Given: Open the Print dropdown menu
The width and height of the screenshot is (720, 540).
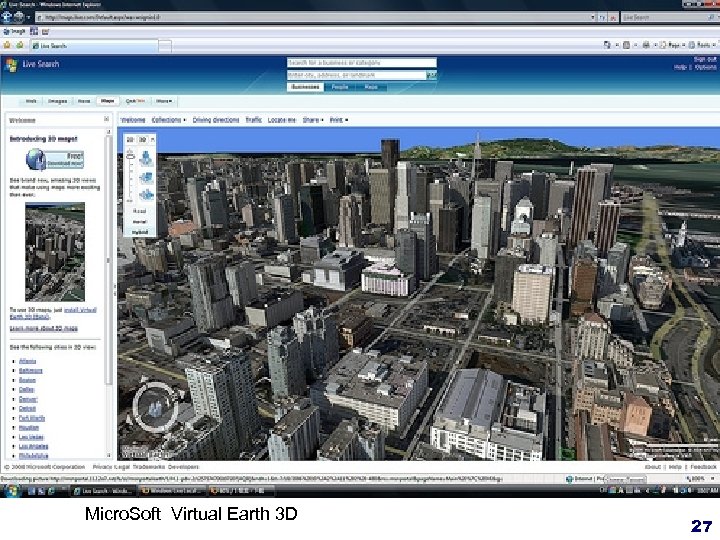Looking at the screenshot, I should (338, 120).
